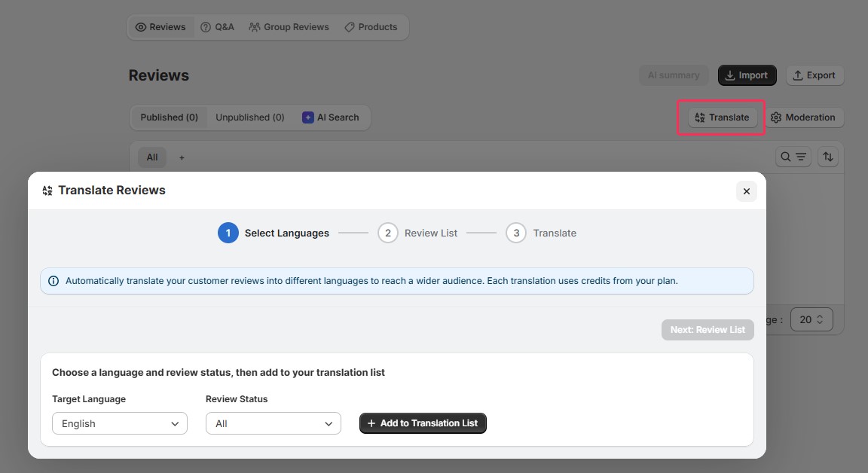Expand the Review Status dropdown

pyautogui.click(x=273, y=423)
